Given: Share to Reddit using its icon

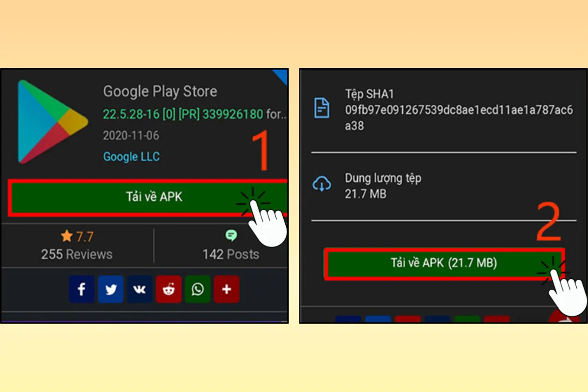Looking at the screenshot, I should (169, 289).
